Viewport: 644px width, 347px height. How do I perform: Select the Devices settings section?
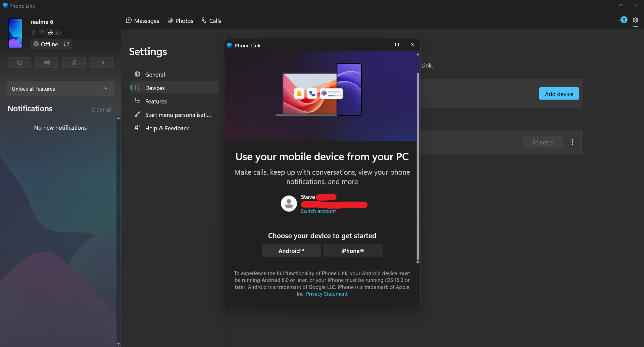click(x=175, y=88)
